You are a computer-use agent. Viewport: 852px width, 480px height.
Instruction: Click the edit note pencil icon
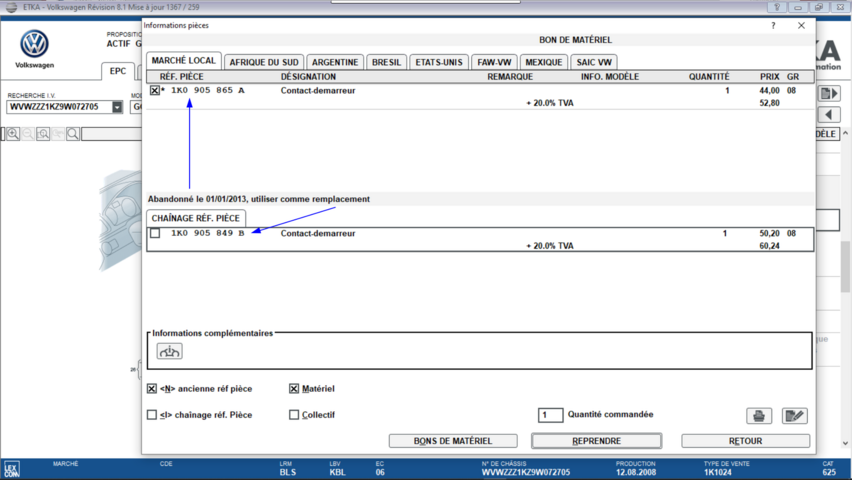click(x=794, y=416)
